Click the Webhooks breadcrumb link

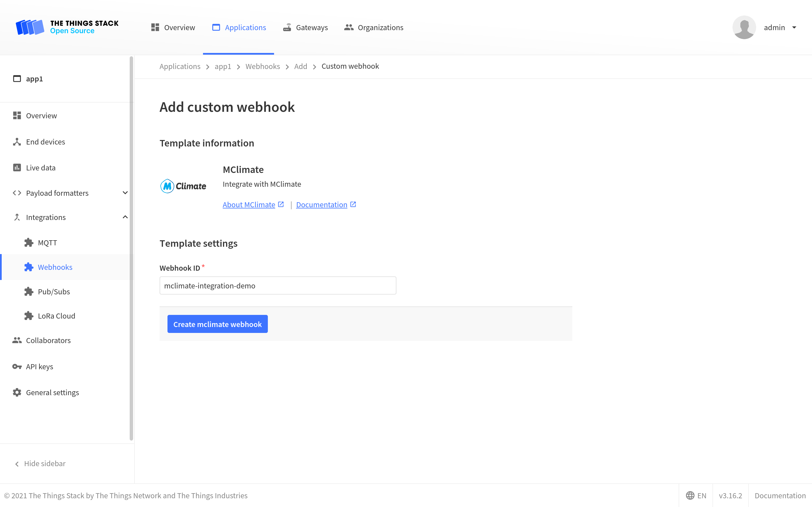263,66
